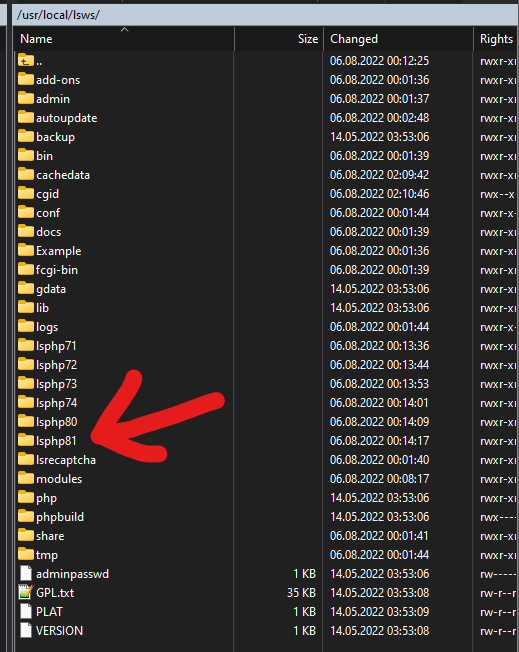
Task: Select the lib folder icon
Action: [x=26, y=307]
